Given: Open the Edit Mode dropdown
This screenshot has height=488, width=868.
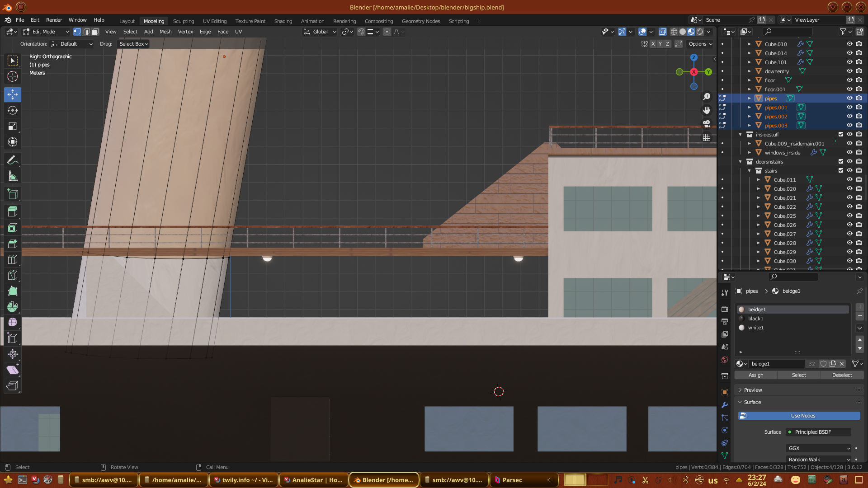Looking at the screenshot, I should pos(46,32).
